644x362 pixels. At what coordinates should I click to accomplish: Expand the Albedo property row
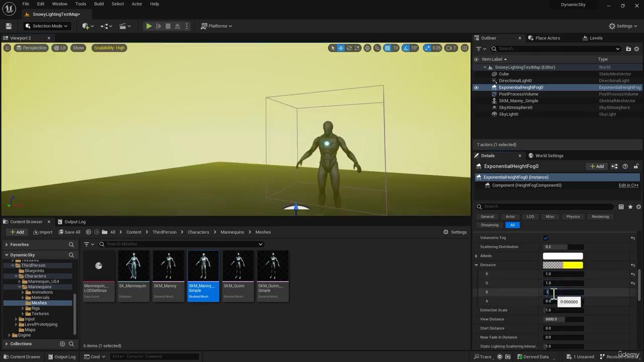point(476,256)
